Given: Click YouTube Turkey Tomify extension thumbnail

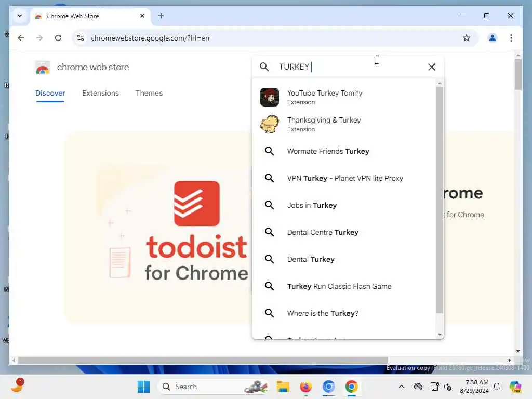Looking at the screenshot, I should tap(270, 97).
